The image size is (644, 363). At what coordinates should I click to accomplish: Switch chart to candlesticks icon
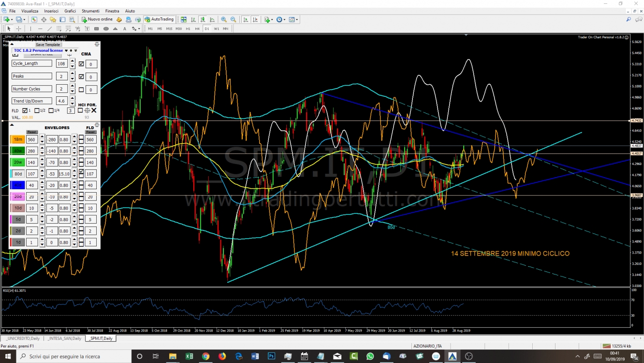[203, 19]
